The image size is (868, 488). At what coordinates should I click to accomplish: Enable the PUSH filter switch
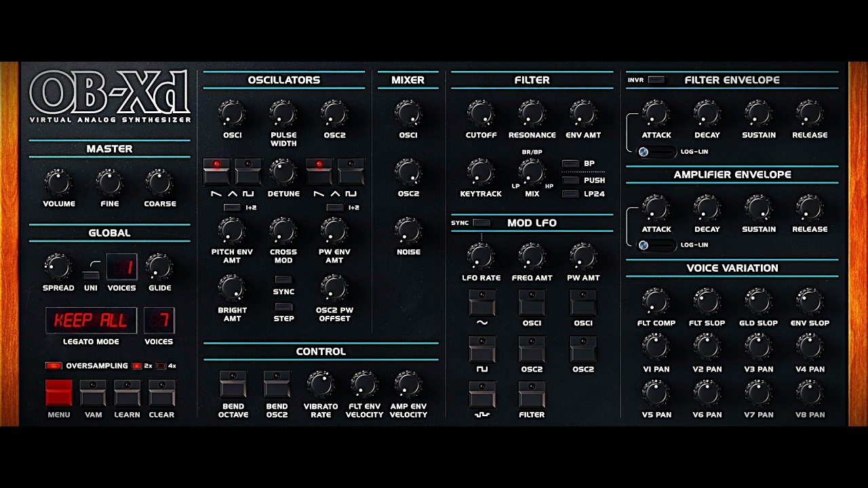[x=571, y=180]
